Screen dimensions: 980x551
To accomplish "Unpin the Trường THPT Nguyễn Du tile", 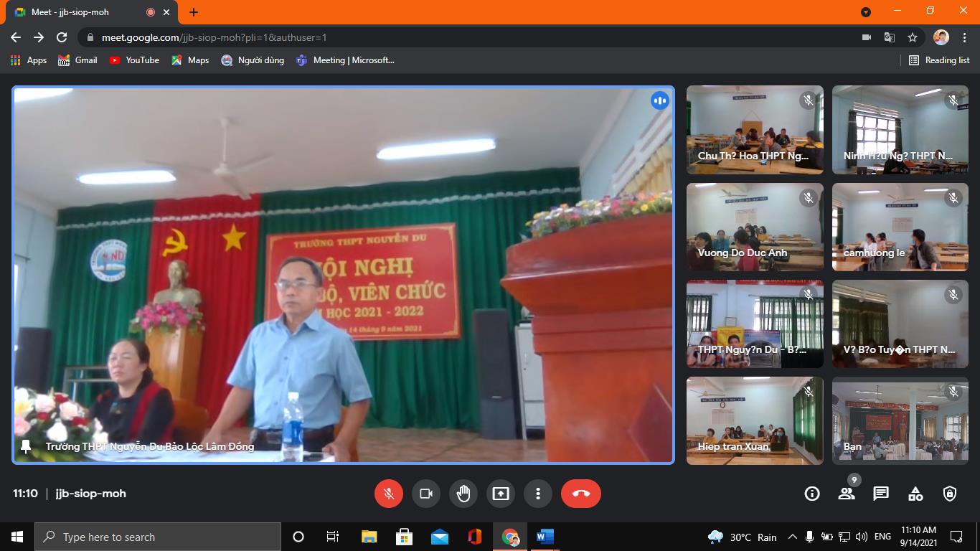I will [25, 446].
